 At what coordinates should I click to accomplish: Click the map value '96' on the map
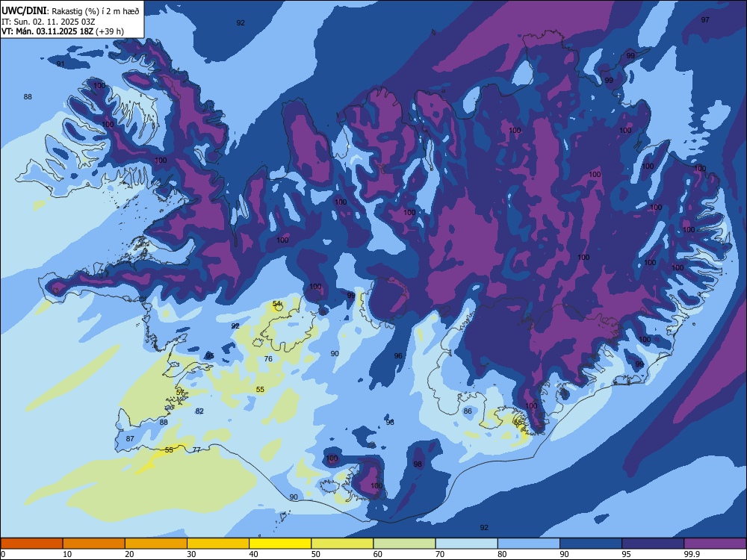pos(398,355)
